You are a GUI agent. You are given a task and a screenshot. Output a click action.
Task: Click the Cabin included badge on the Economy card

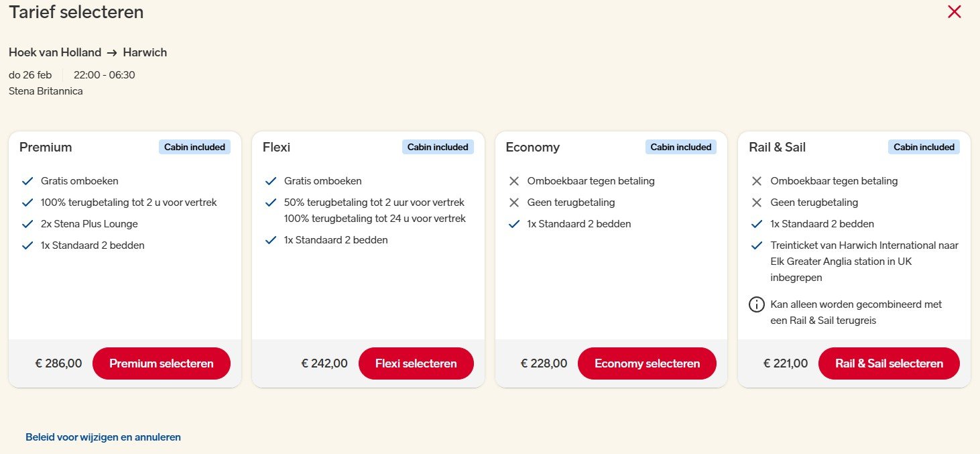[x=681, y=146]
